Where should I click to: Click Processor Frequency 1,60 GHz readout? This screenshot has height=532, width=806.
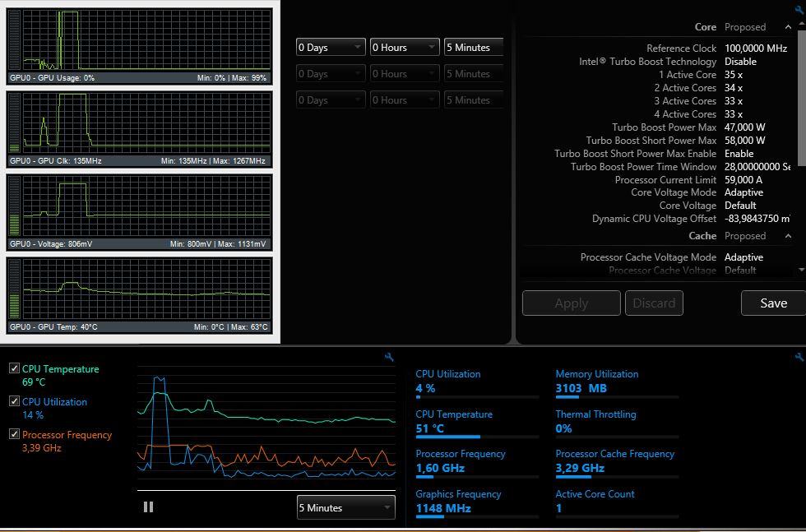[x=440, y=468]
